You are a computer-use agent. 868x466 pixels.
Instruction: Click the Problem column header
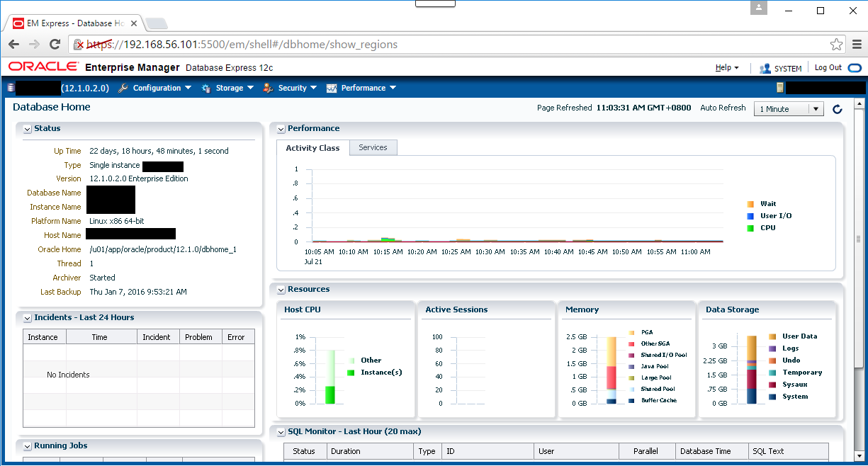coord(199,337)
